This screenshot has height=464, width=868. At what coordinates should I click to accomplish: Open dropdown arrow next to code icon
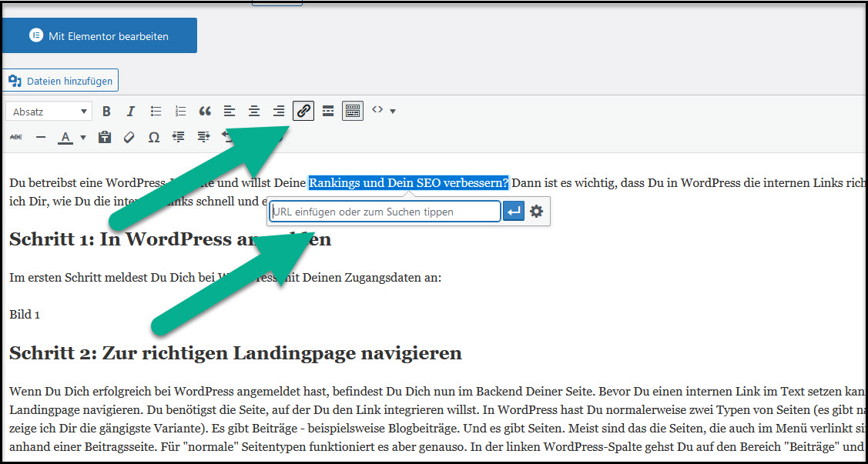tap(393, 112)
